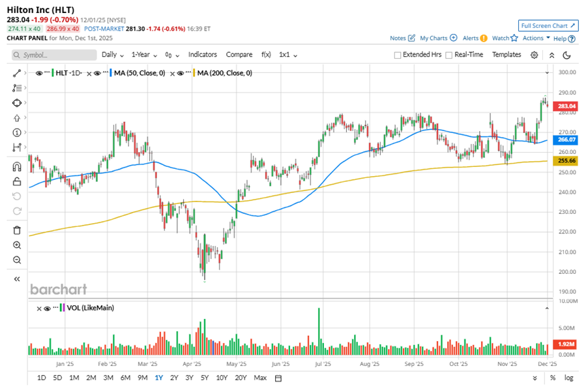Zoom out using the magnifier minus icon
Image resolution: width=588 pixels, height=390 pixels.
pos(17,260)
